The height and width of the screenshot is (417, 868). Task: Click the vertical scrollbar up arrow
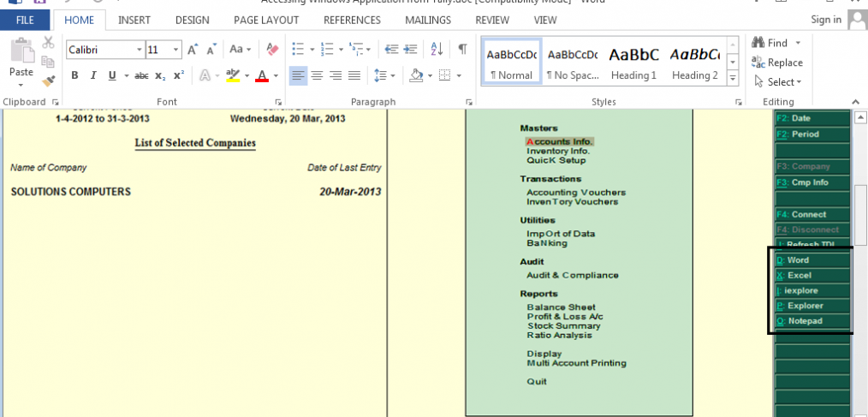click(860, 117)
